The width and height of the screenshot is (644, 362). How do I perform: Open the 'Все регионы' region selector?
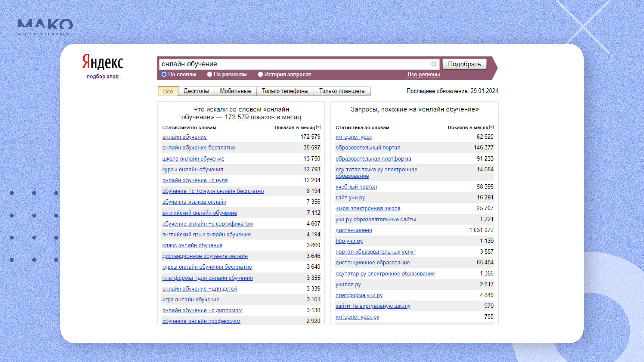click(x=423, y=74)
